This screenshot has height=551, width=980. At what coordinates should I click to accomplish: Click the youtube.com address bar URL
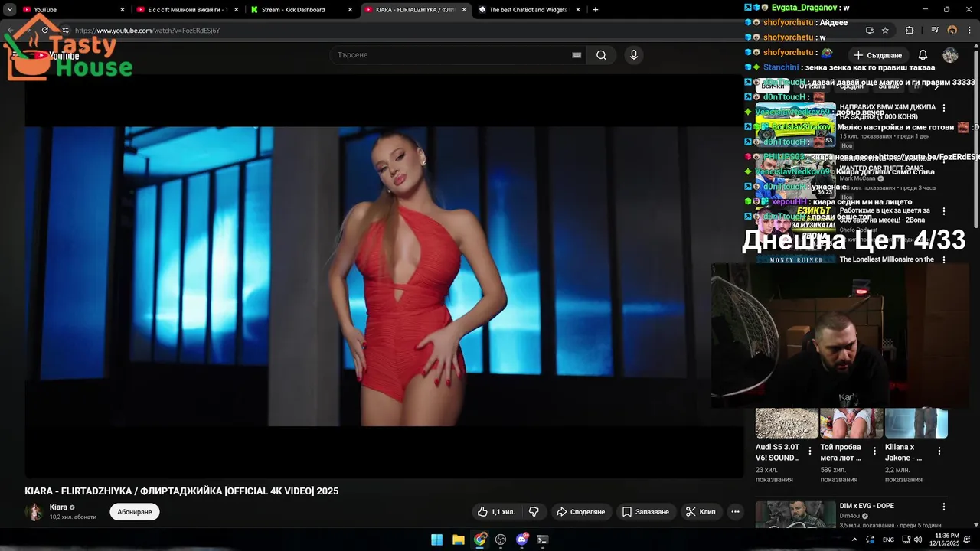(147, 31)
